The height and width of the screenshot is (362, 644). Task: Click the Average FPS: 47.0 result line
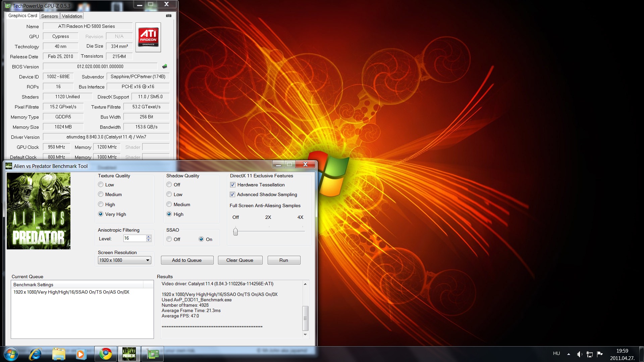tap(180, 316)
